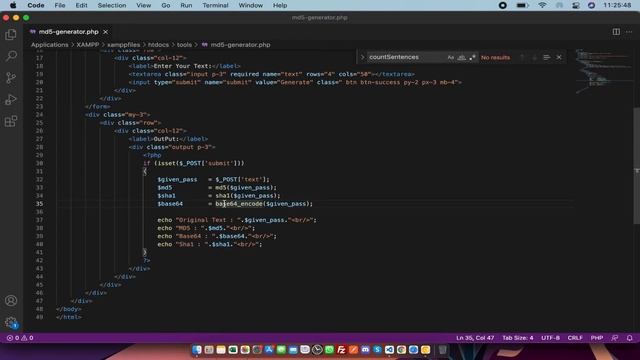
Task: Click base64_encode on line 35
Action: [x=239, y=204]
